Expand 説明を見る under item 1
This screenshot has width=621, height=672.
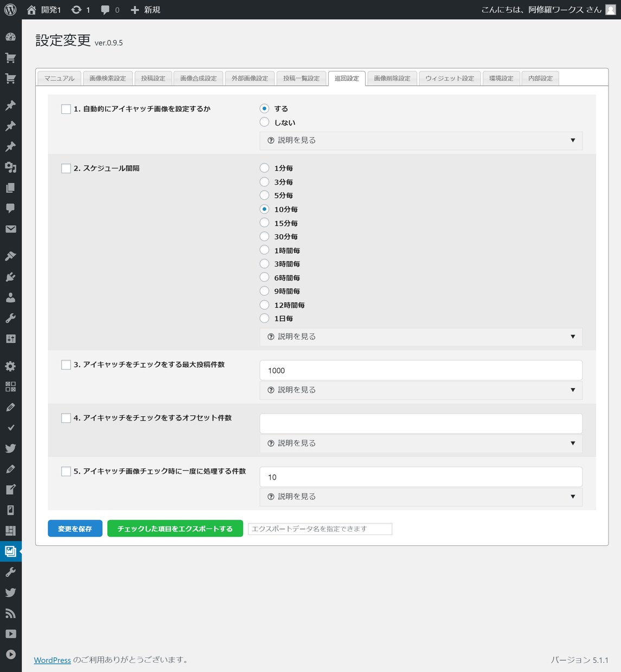click(421, 140)
